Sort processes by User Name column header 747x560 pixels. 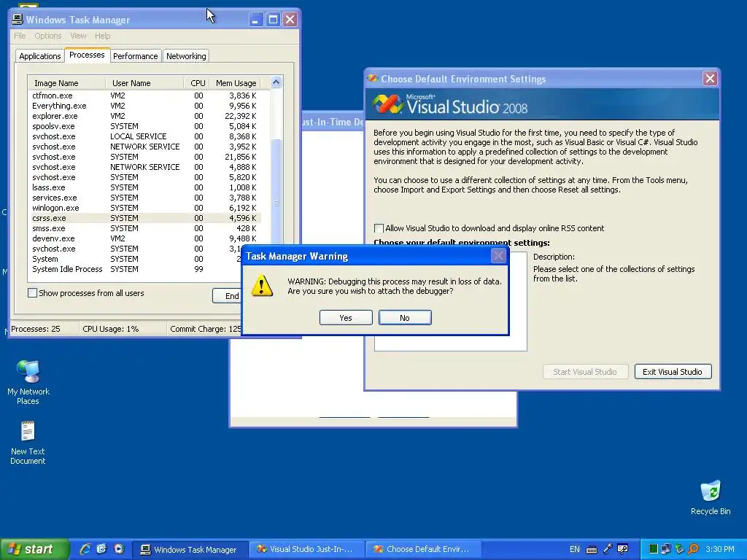[144, 83]
